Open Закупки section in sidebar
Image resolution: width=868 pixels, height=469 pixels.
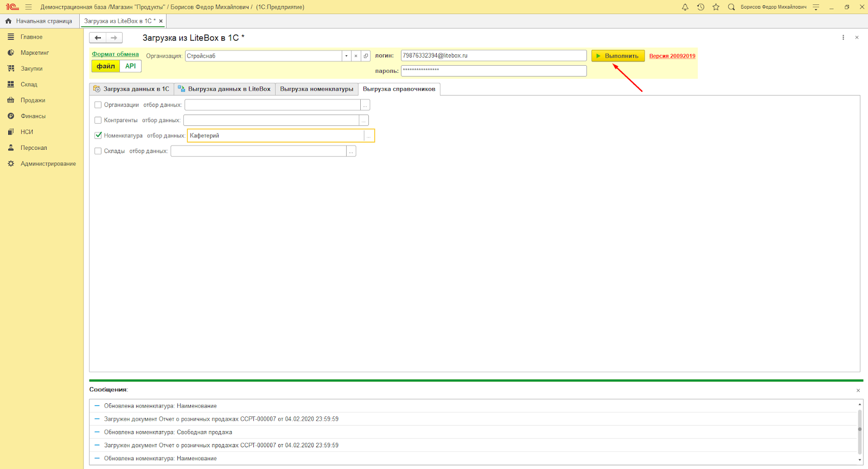[31, 68]
